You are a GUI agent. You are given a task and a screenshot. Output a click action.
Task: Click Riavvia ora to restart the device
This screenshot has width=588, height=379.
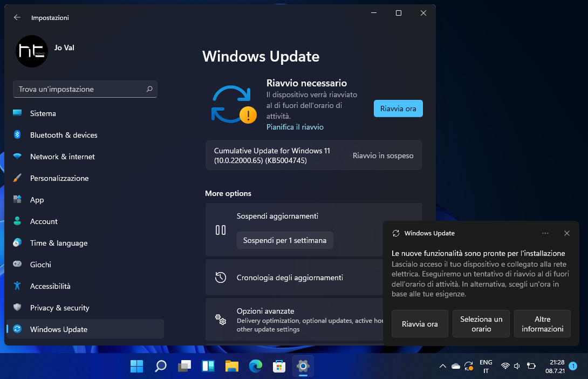[398, 108]
